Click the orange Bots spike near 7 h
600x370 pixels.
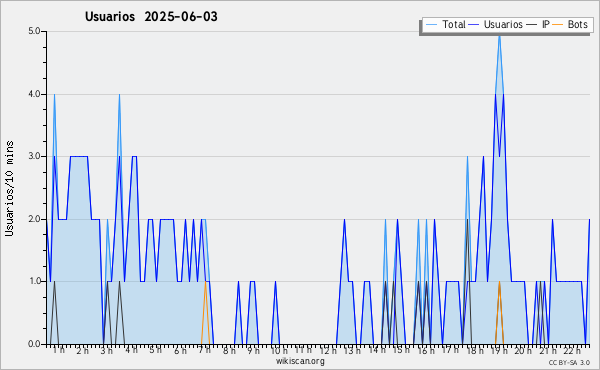205,312
